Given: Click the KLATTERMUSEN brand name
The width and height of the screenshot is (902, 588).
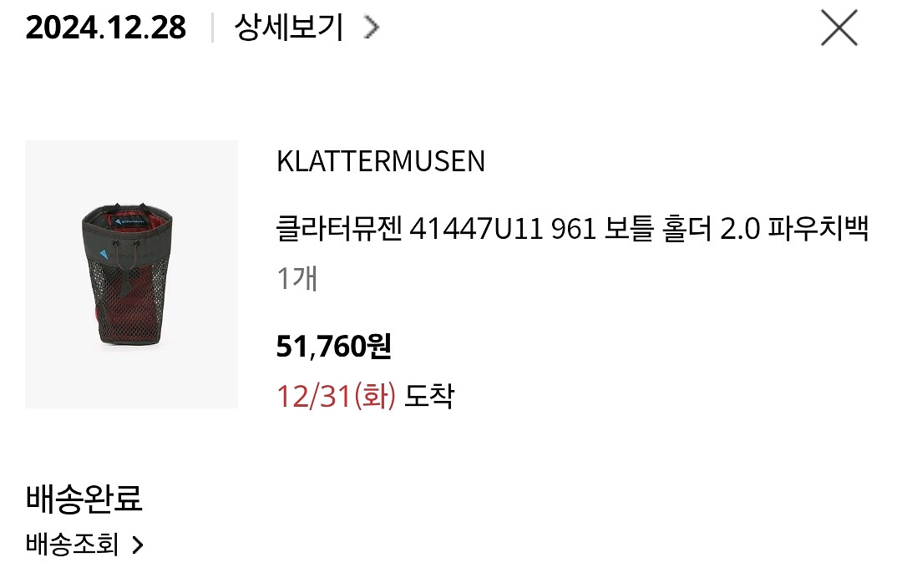Looking at the screenshot, I should click(x=381, y=161).
